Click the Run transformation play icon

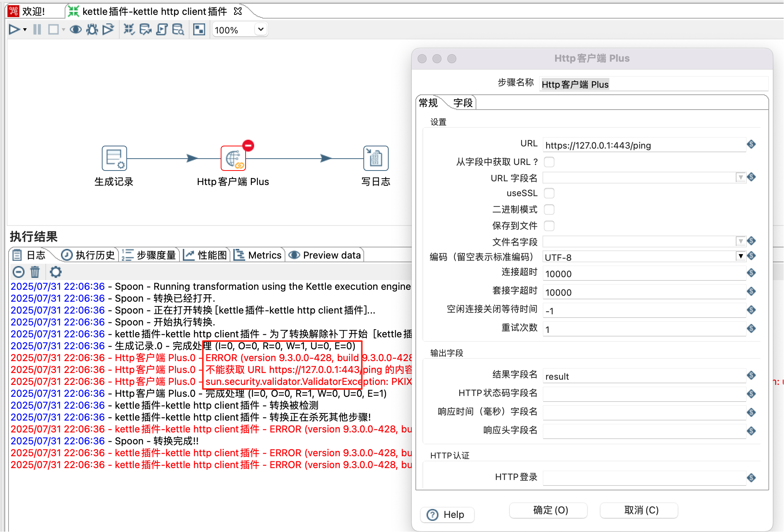pos(14,29)
